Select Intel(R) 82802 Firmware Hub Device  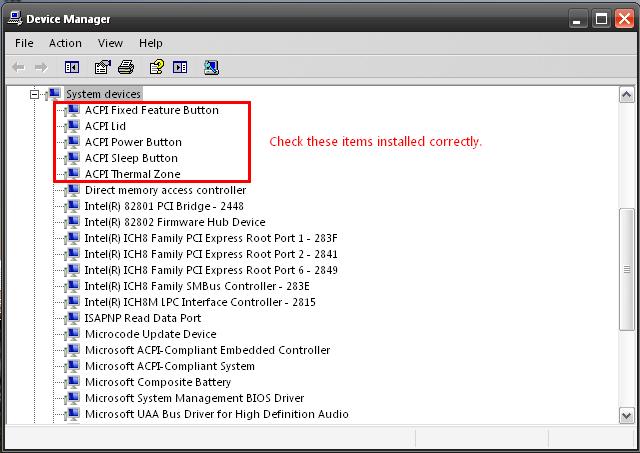pyautogui.click(x=175, y=222)
